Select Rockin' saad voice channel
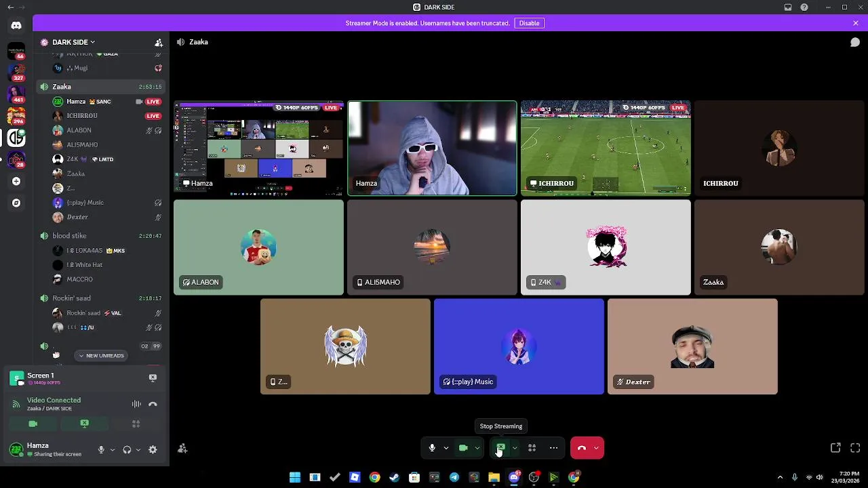Image resolution: width=868 pixels, height=488 pixels. tap(100, 298)
